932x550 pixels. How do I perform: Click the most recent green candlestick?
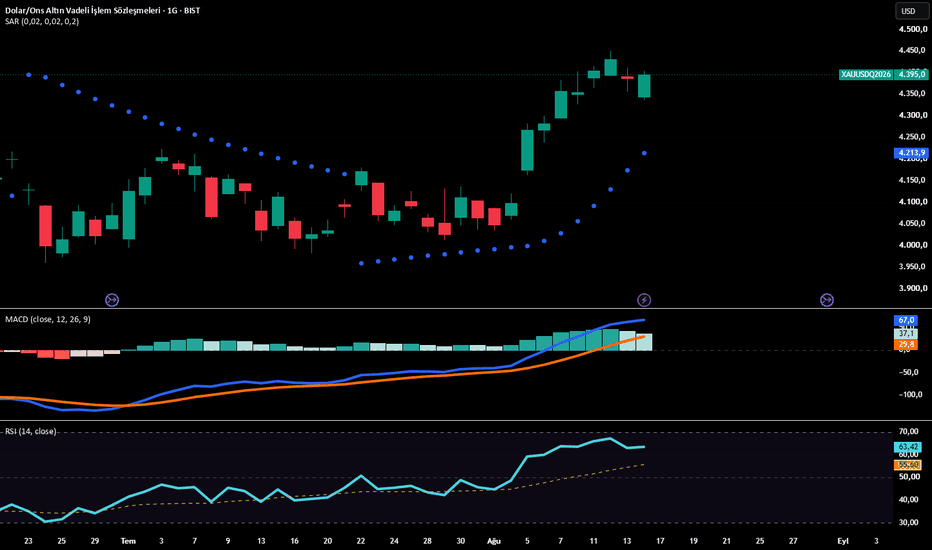pyautogui.click(x=644, y=86)
